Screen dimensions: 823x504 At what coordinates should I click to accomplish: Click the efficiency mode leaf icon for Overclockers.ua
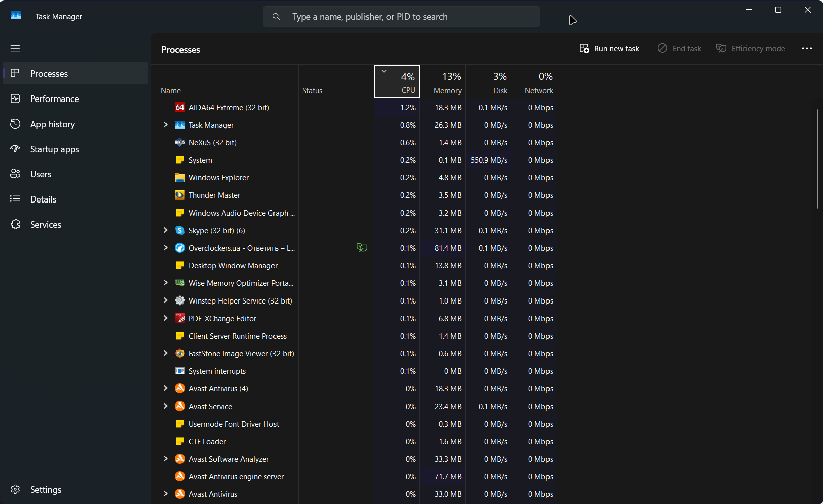(x=362, y=247)
